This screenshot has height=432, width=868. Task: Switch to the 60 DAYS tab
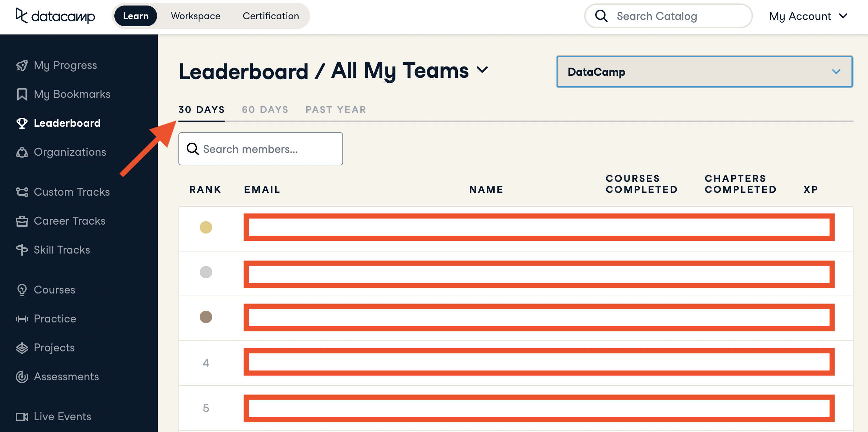(x=265, y=110)
